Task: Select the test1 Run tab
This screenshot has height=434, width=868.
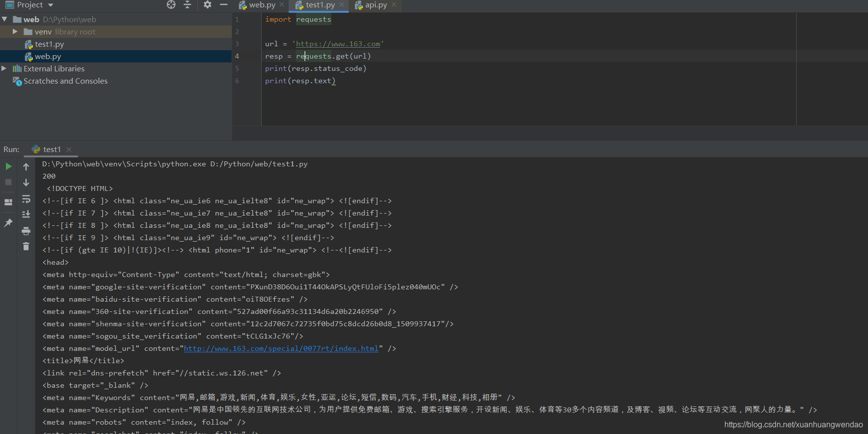Action: [x=52, y=150]
